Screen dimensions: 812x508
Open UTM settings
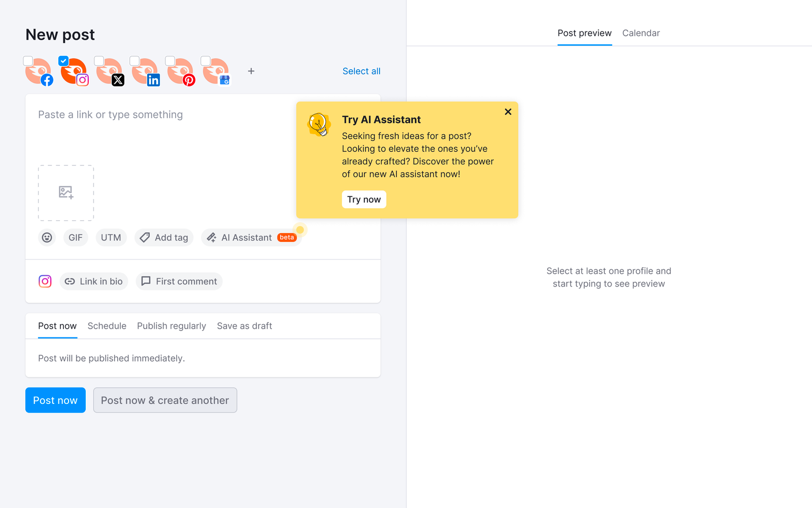click(x=111, y=238)
